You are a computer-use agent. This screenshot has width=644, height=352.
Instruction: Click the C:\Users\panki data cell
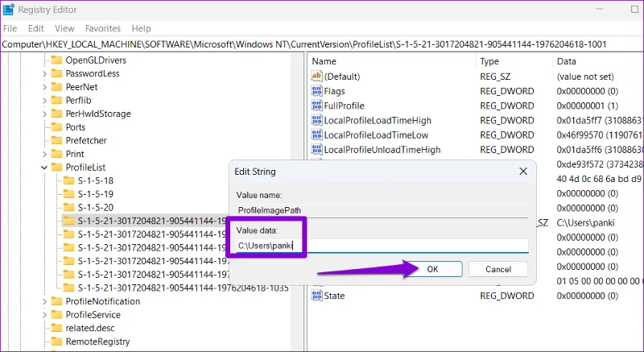coord(585,222)
